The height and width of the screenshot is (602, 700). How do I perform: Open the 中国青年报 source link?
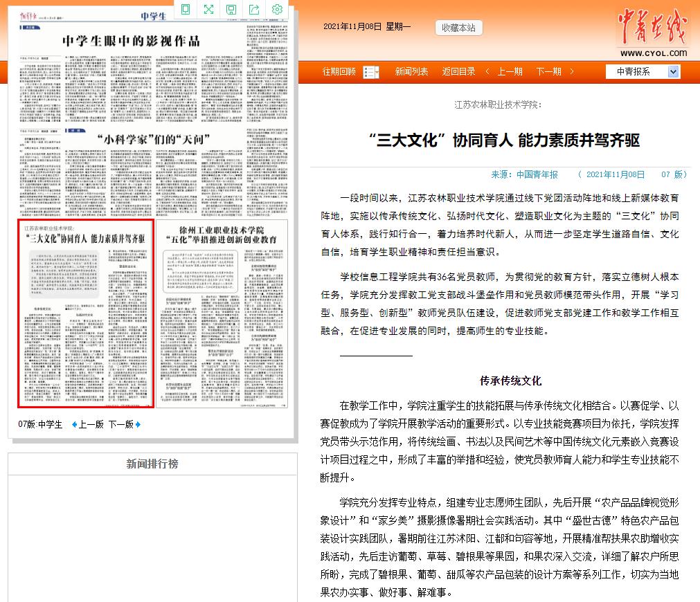tap(532, 174)
